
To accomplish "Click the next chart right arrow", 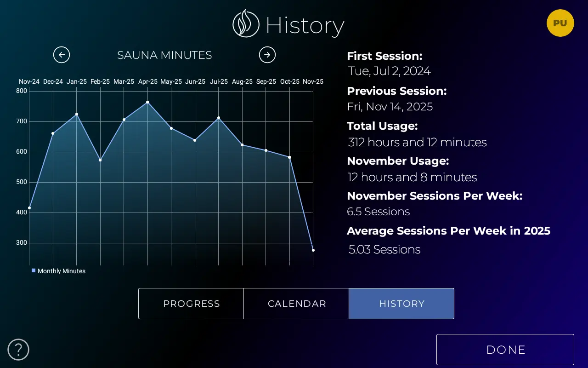I will click(267, 55).
